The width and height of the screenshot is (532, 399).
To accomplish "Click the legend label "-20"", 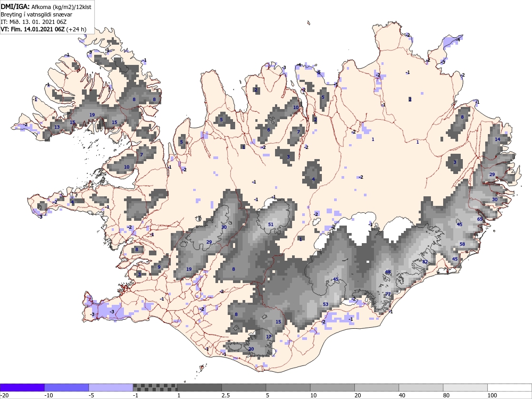I will (4, 395).
